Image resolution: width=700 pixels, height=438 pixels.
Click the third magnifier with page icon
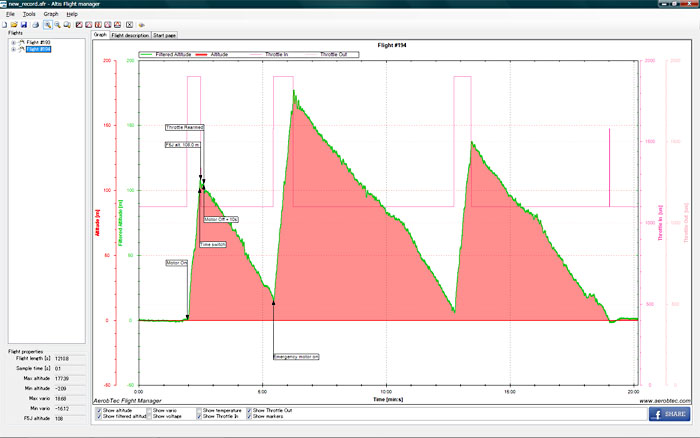pyautogui.click(x=67, y=25)
